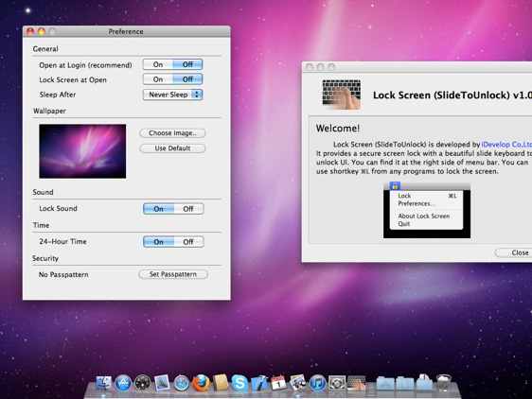Image resolution: width=532 pixels, height=399 pixels.
Task: Click keyboard app icon in Welcome window
Action: click(x=342, y=95)
